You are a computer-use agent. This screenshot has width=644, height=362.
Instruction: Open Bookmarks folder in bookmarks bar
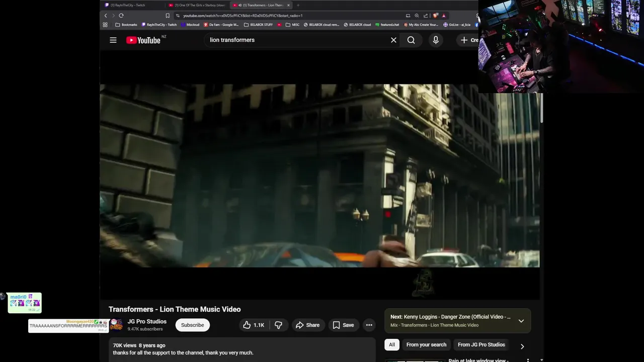coord(126,25)
